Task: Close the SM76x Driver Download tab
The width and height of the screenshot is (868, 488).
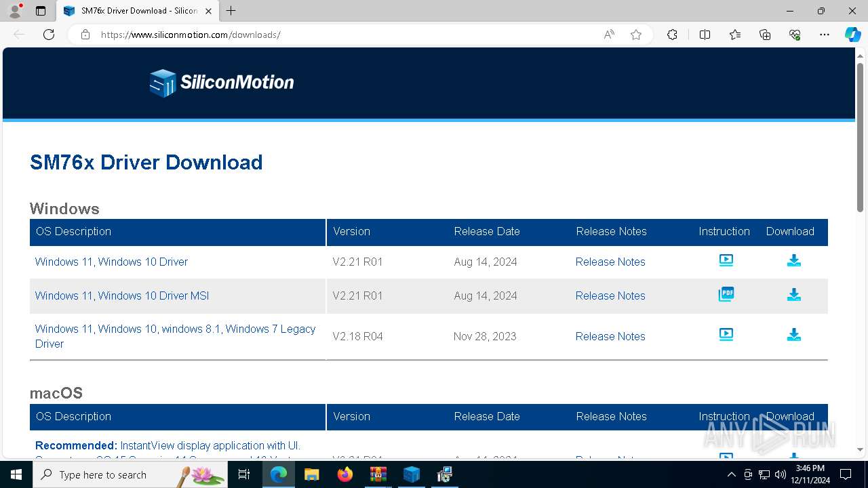Action: click(x=208, y=11)
